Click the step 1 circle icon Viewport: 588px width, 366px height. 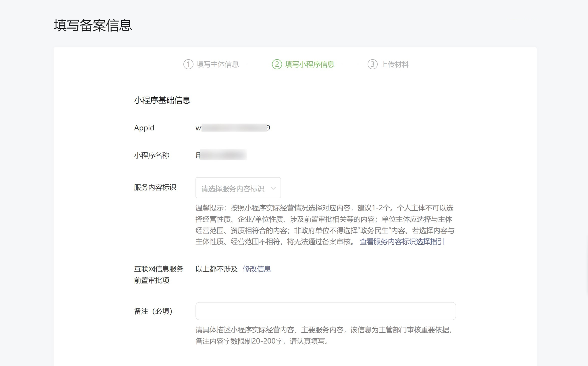[188, 64]
